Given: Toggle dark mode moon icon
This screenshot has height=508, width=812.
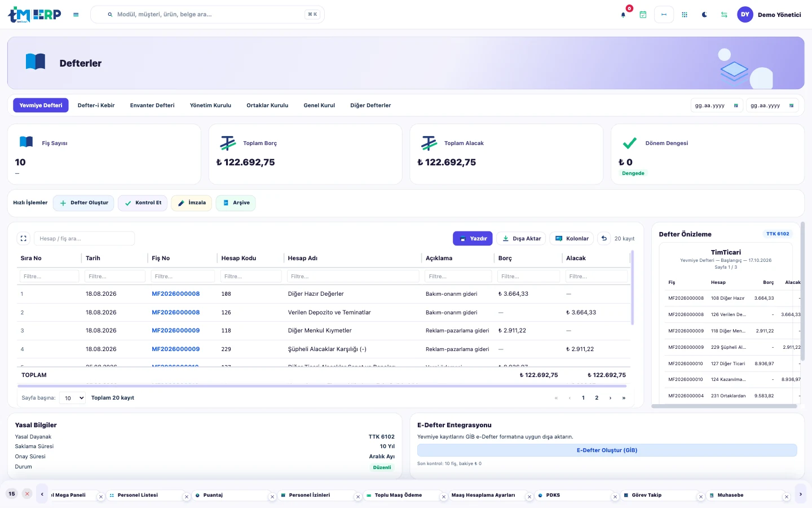Looking at the screenshot, I should 704,15.
